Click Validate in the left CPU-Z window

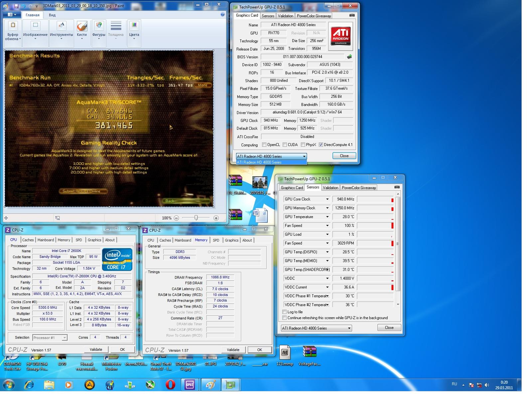(x=96, y=349)
